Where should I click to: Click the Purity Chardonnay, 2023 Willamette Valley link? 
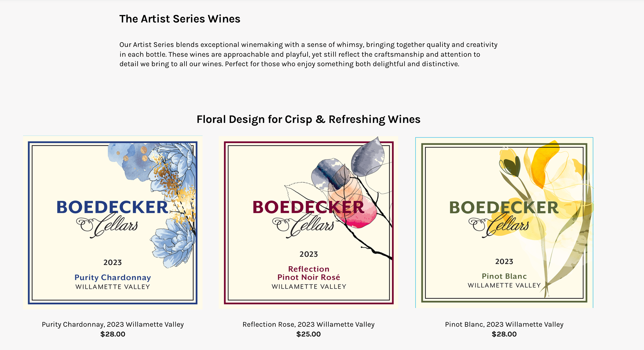(x=113, y=324)
